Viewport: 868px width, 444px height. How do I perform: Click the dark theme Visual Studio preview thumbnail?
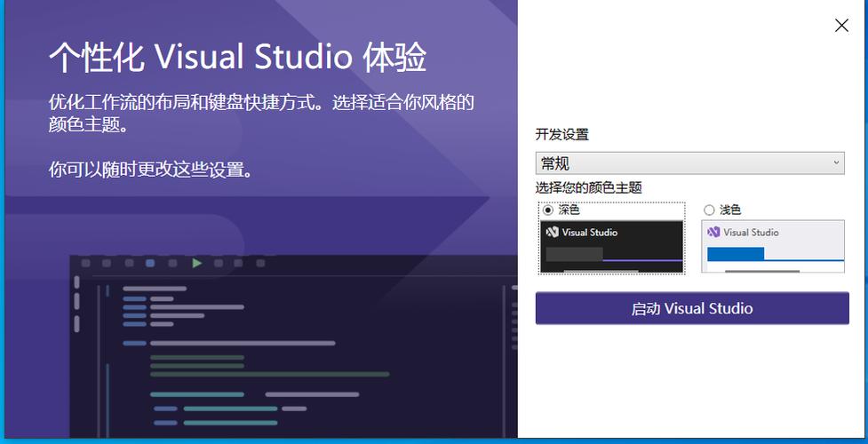coord(612,246)
